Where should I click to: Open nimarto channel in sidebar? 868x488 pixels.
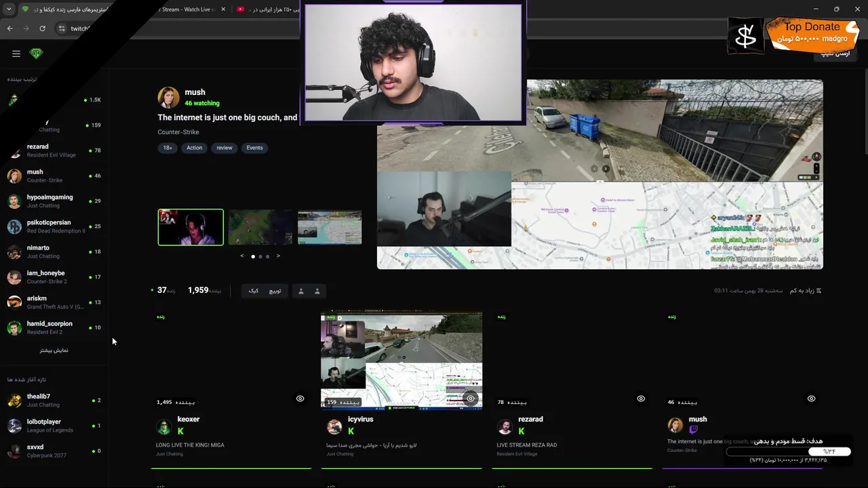(x=54, y=251)
